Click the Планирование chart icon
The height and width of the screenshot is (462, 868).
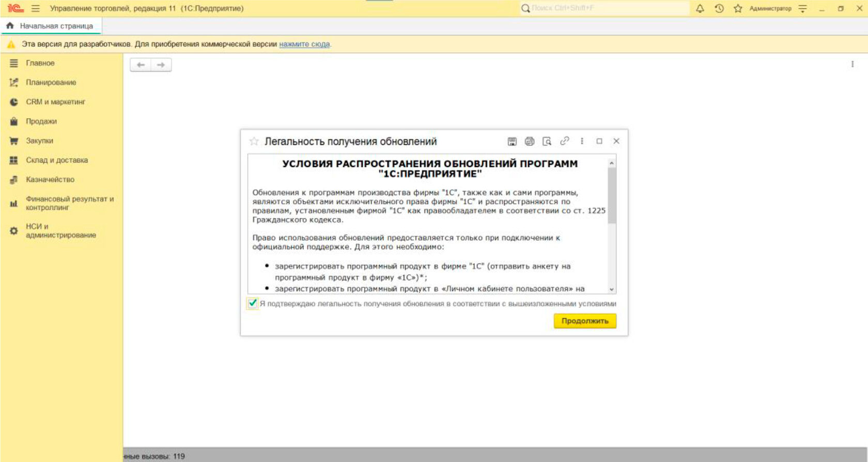click(14, 83)
